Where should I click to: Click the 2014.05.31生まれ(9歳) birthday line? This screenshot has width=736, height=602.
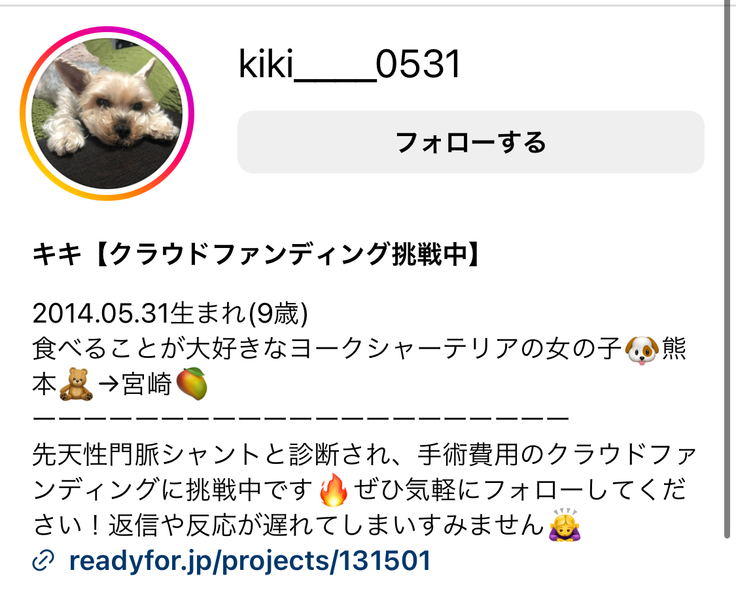click(170, 313)
